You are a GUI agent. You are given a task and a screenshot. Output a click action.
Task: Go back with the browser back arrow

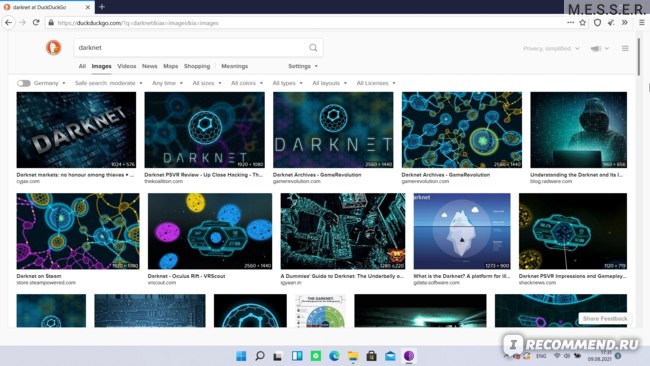pyautogui.click(x=9, y=23)
